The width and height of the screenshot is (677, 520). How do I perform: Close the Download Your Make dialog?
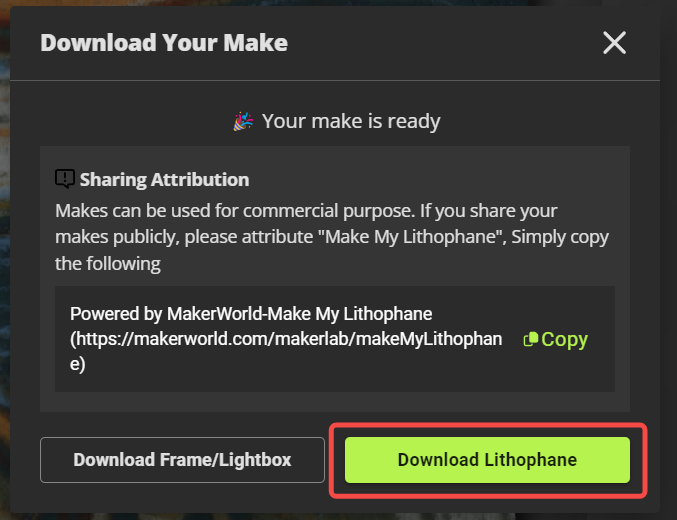point(614,43)
